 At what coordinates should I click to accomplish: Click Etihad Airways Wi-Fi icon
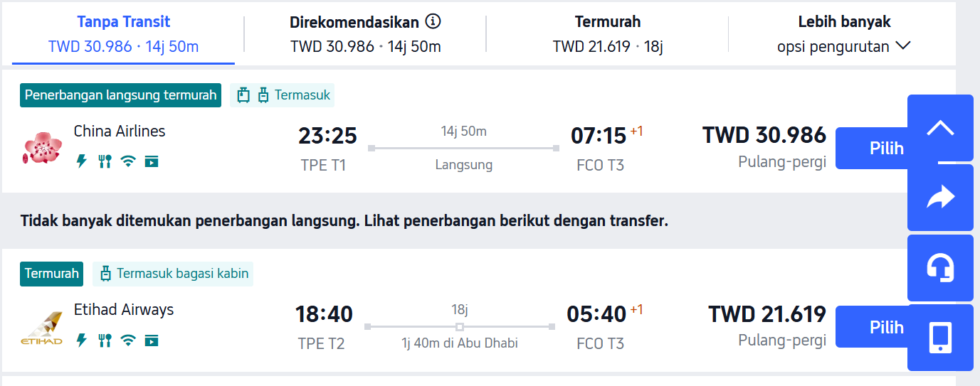pos(128,341)
